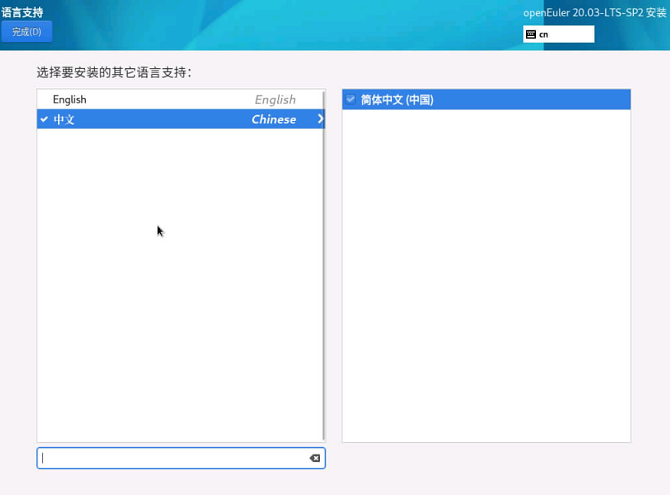
Task: Click the openEuler 20.03-LTS-SP2 安装 heading
Action: point(594,13)
